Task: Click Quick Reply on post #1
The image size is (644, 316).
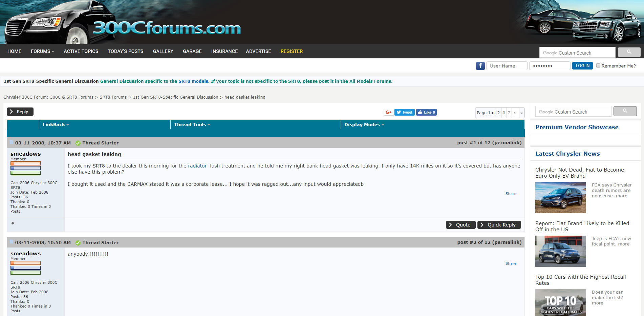Action: pyautogui.click(x=499, y=225)
